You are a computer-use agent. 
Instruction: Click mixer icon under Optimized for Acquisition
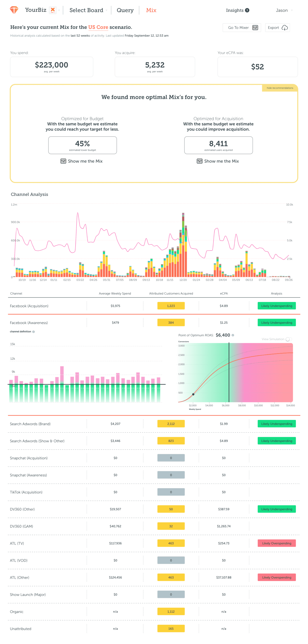[x=199, y=161]
